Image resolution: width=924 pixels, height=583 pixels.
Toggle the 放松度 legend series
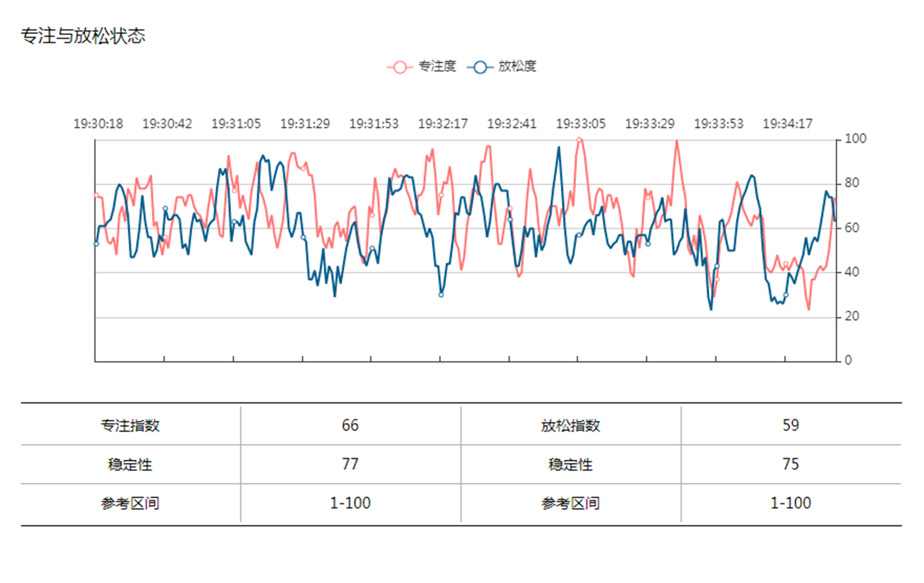coord(517,66)
